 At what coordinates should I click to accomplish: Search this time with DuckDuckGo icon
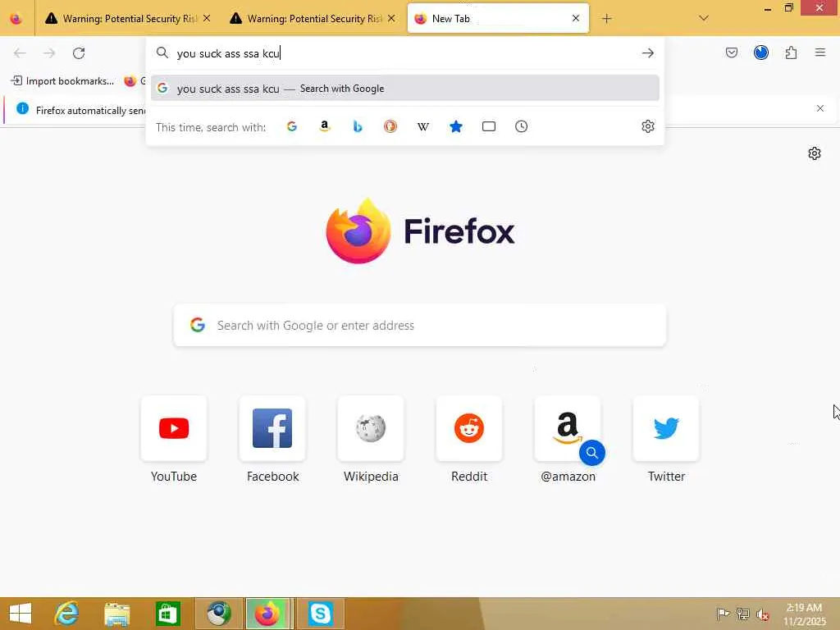[390, 126]
